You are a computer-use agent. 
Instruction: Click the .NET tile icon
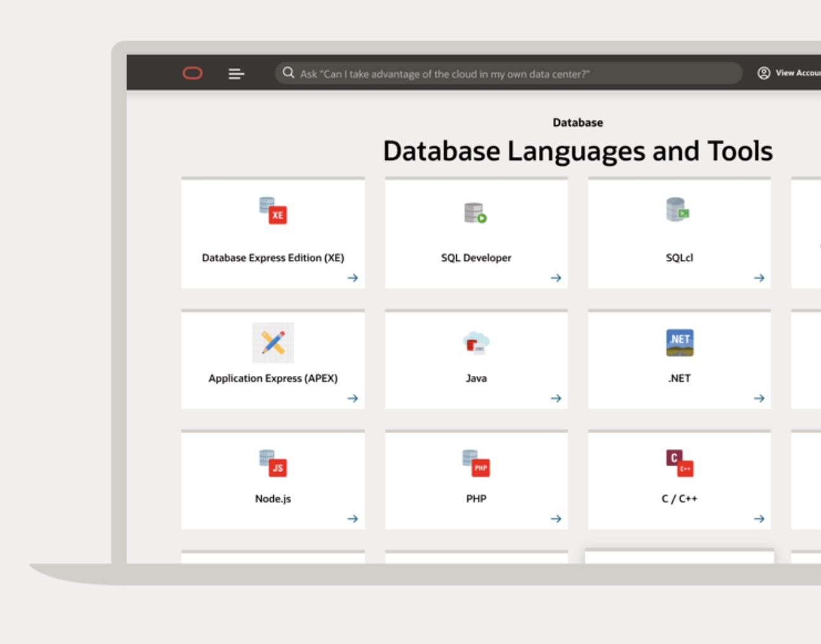[679, 342]
